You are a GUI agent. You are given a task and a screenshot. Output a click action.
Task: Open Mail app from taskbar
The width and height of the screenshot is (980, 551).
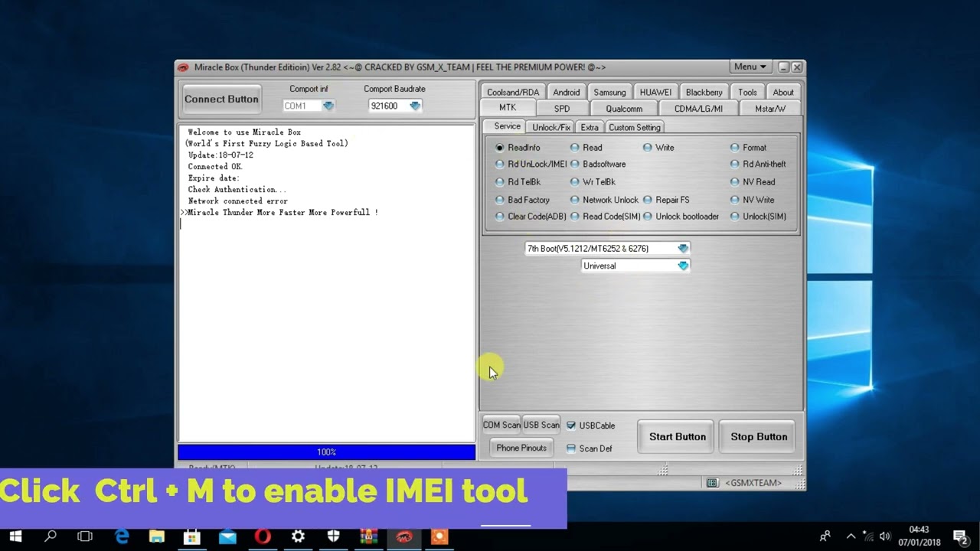tap(227, 536)
